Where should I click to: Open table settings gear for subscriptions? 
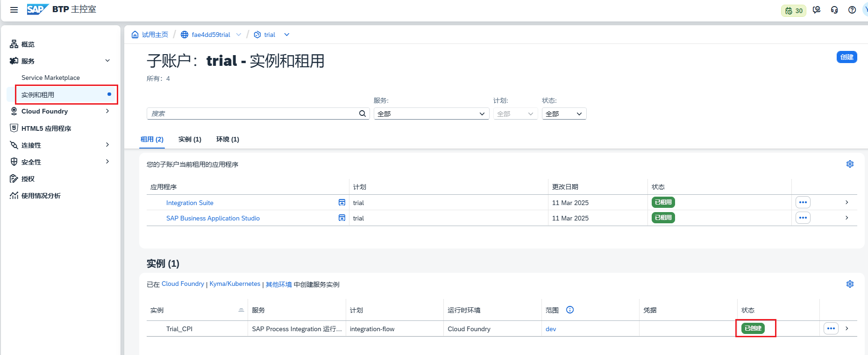(x=850, y=164)
